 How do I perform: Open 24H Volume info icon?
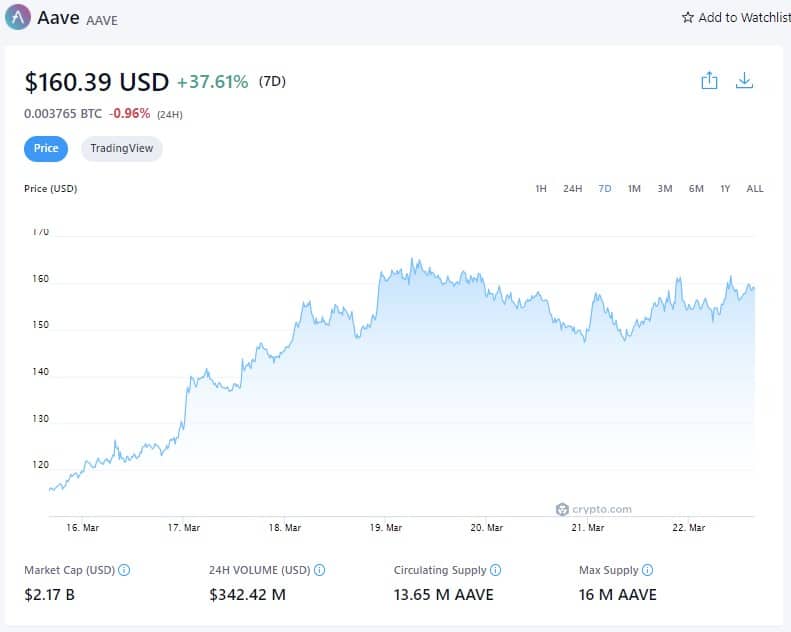click(319, 570)
